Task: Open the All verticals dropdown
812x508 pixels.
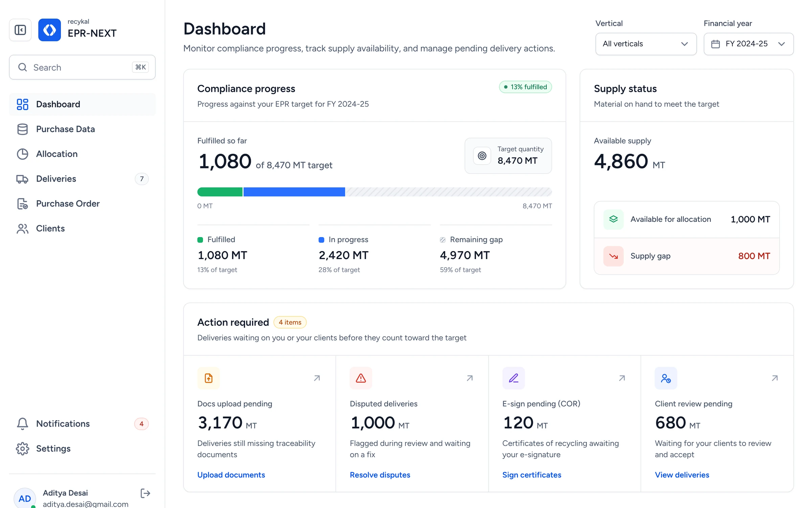Action: tap(646, 44)
